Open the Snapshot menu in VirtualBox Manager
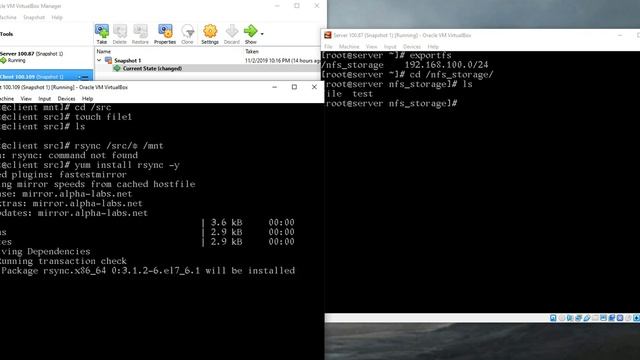Image resolution: width=640 pixels, height=360 pixels. point(34,18)
